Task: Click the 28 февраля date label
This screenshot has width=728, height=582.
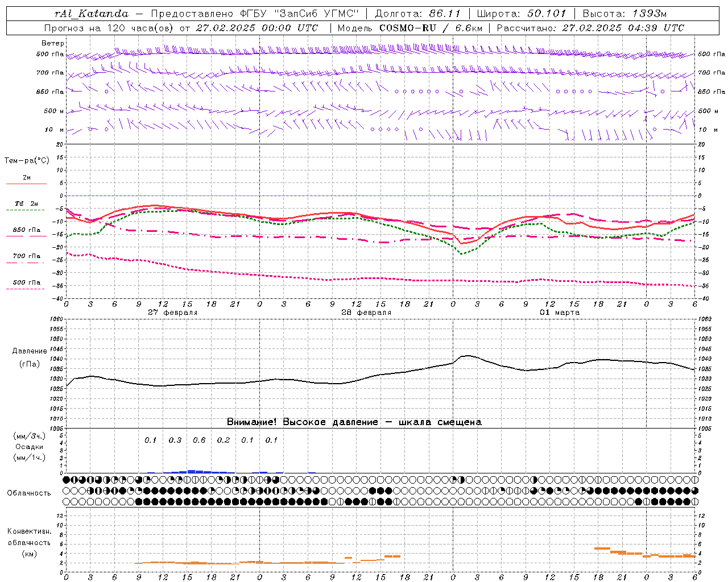Action: coord(366,313)
